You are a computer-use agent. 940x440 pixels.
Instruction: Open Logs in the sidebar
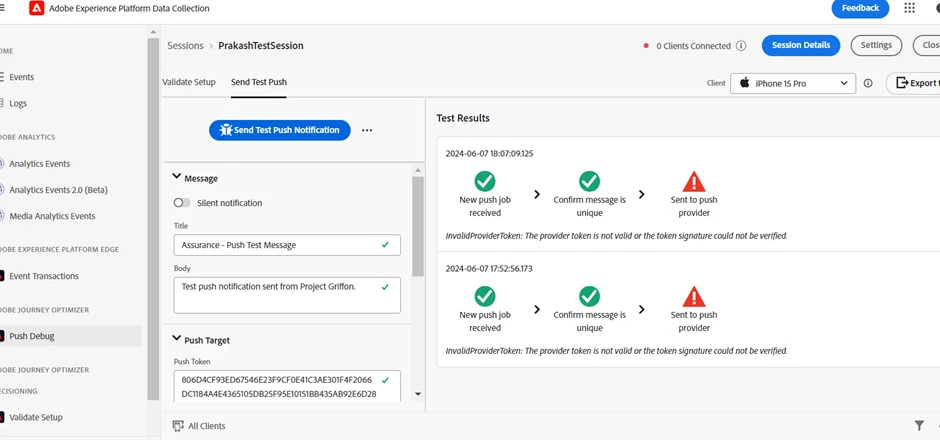coord(18,103)
